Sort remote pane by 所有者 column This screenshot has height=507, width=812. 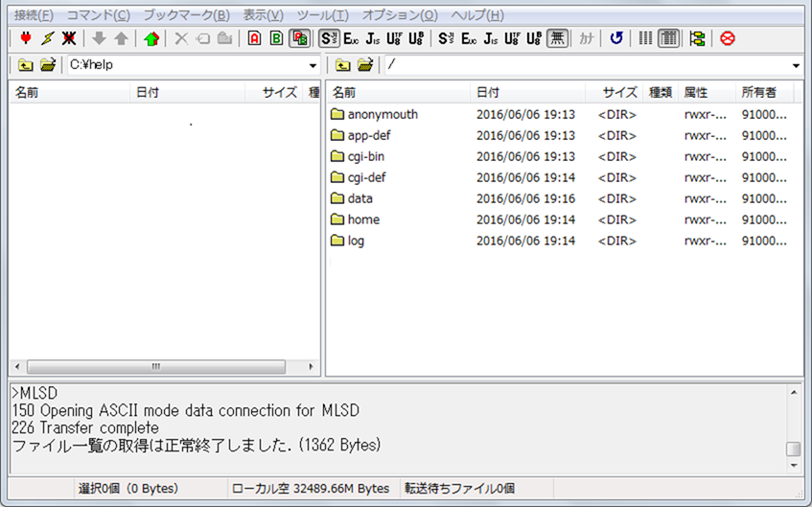[764, 93]
